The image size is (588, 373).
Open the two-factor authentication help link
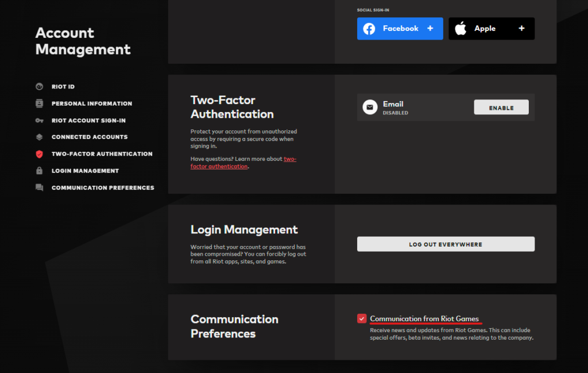(289, 159)
